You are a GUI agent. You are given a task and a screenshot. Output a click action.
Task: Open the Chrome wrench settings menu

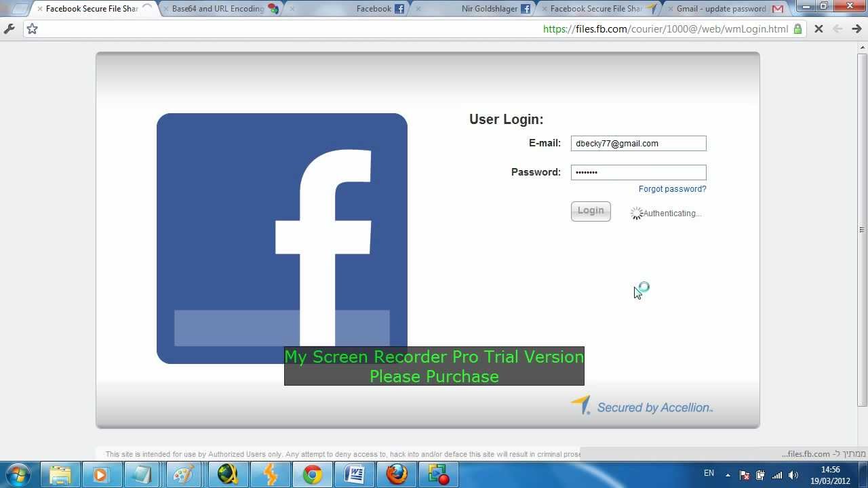click(9, 29)
